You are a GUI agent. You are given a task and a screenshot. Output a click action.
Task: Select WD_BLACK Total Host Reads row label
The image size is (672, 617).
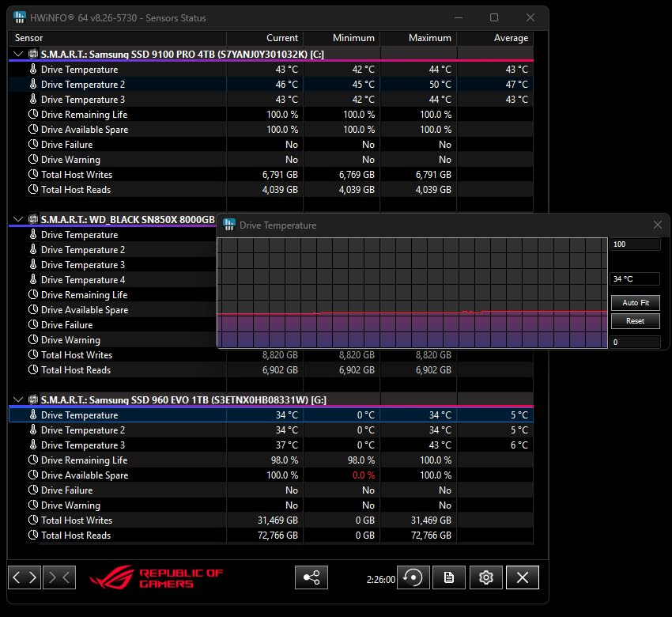[76, 370]
